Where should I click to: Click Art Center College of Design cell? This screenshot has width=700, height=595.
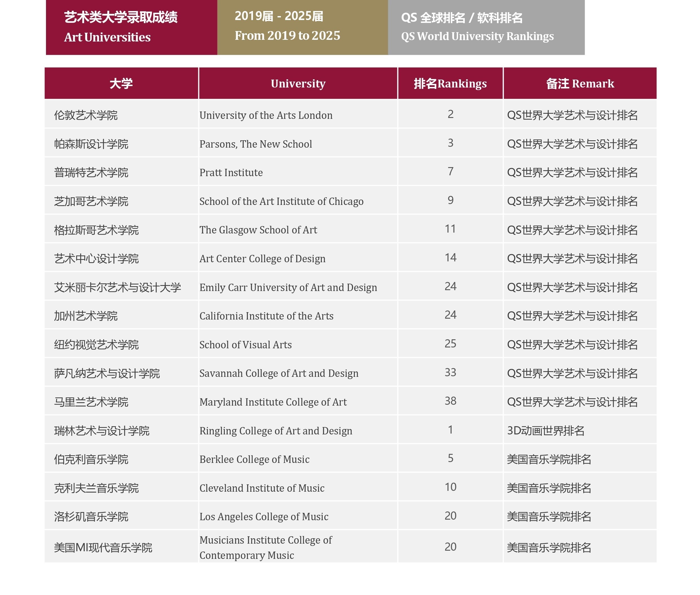(262, 259)
